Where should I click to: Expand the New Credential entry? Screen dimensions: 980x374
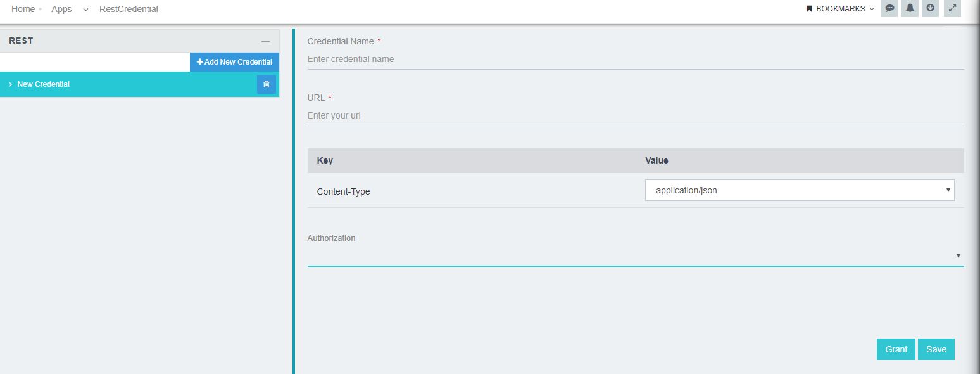[9, 84]
